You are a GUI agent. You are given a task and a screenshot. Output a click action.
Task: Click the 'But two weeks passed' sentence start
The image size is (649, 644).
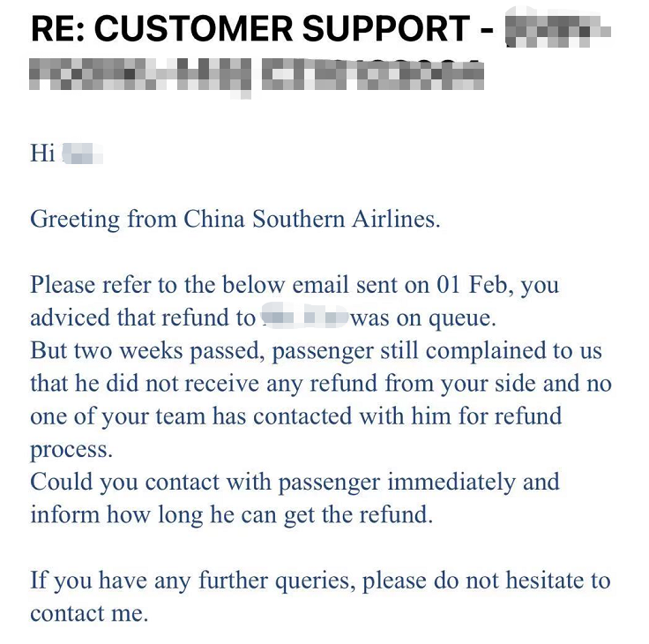(x=147, y=351)
